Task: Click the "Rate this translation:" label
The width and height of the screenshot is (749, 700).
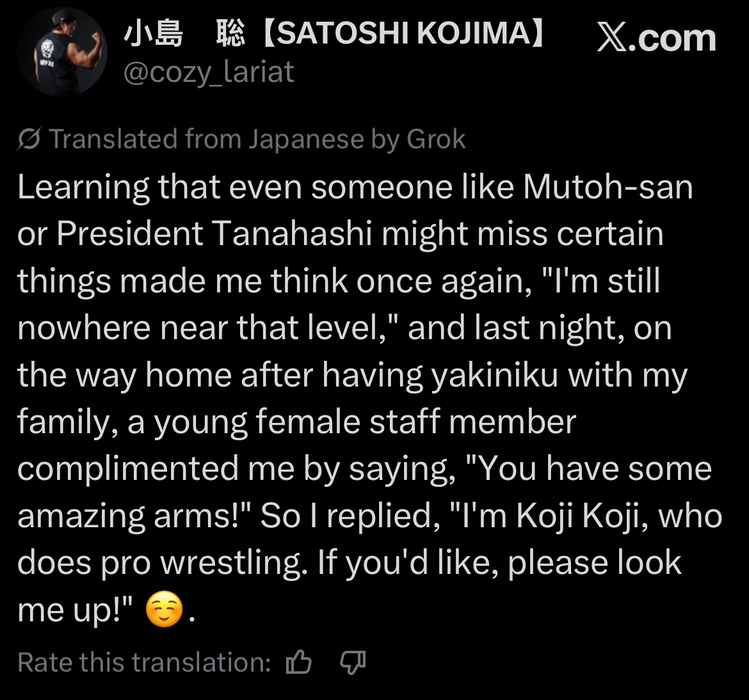Action: (145, 662)
